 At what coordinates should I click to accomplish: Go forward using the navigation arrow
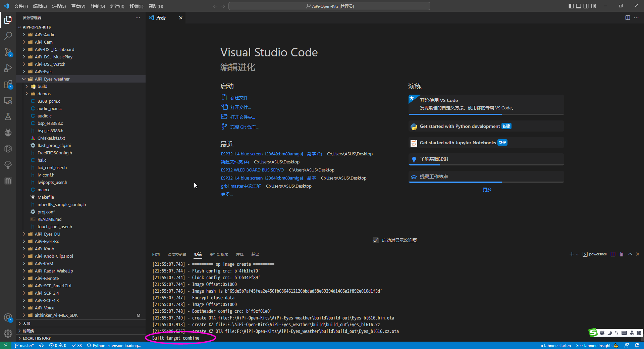click(x=223, y=6)
